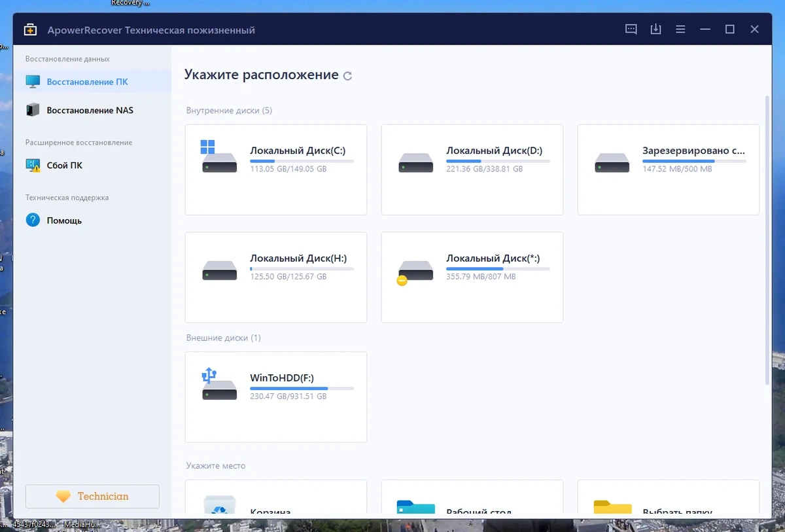Click the crashed PC warning icon
This screenshot has height=532, width=785.
point(33,166)
